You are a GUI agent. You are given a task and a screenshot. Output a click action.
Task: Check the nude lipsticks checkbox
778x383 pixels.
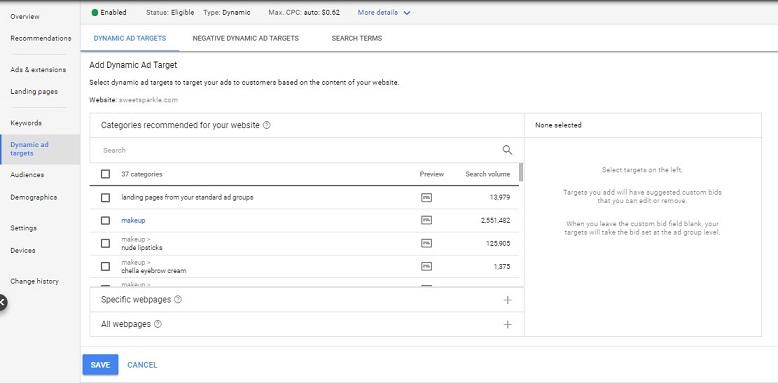(x=105, y=243)
